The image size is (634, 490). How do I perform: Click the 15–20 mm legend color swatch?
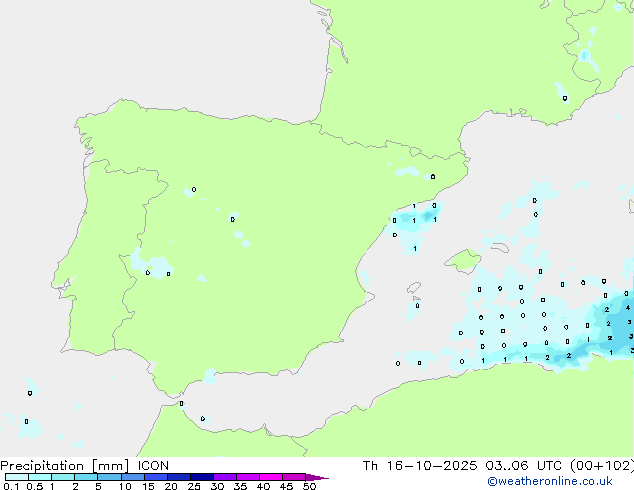point(155,477)
